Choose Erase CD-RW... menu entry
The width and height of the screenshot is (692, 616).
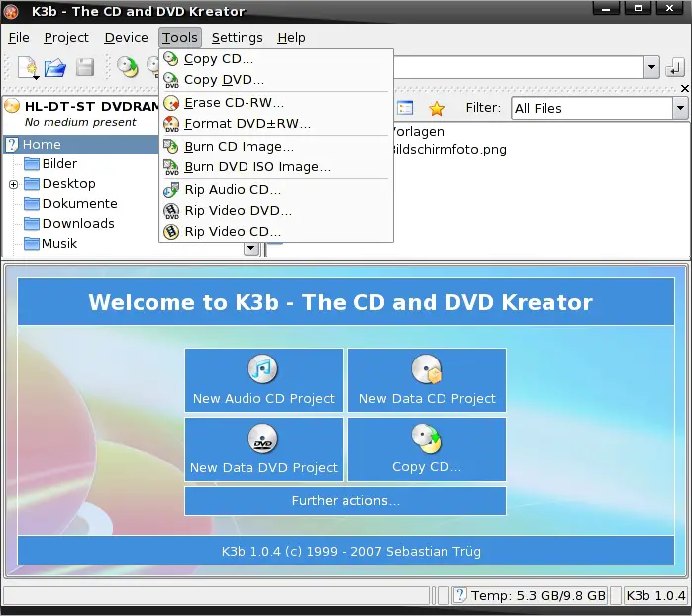(x=276, y=103)
